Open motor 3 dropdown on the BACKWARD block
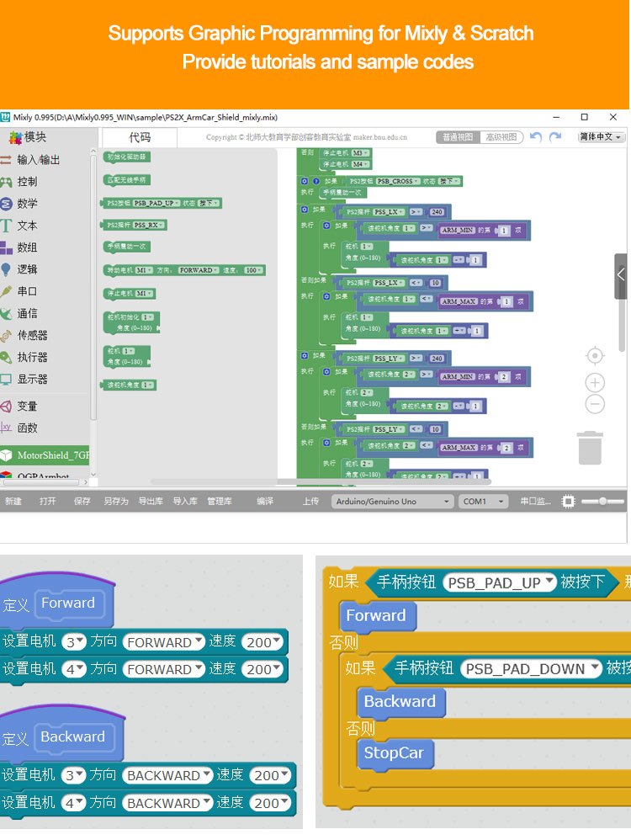 pos(73,776)
